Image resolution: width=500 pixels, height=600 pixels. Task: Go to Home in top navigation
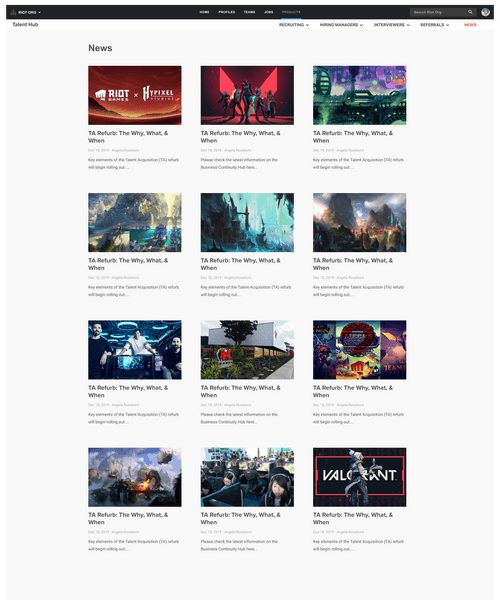204,12
